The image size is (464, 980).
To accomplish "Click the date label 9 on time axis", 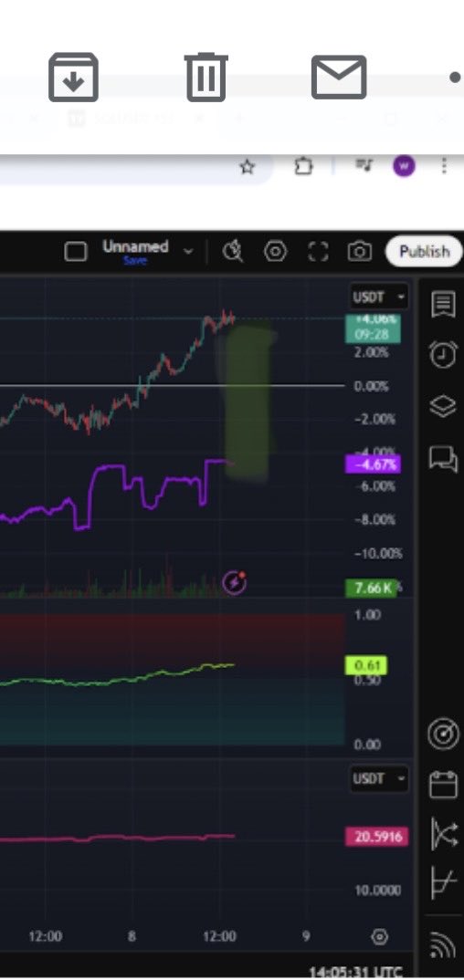I will point(306,936).
